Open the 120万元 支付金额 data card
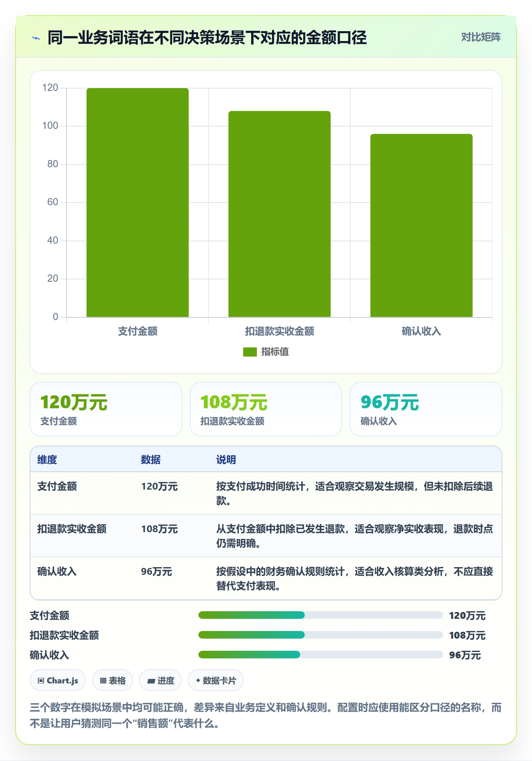 tap(106, 409)
